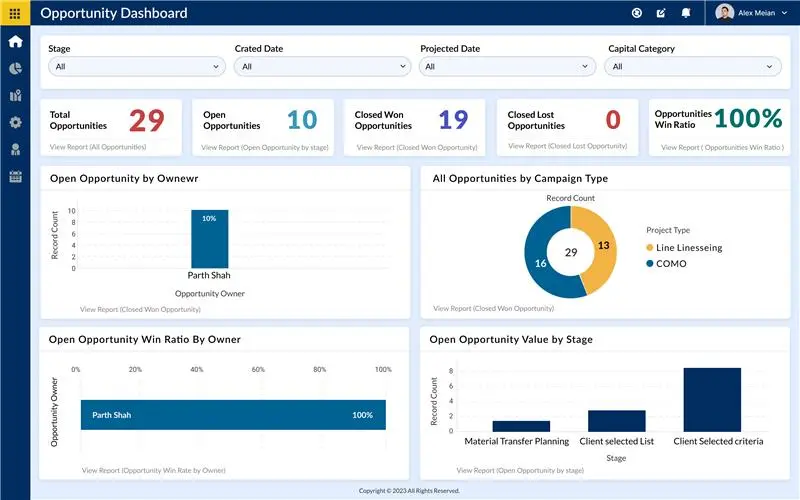Open the Capital Category dropdown

coord(692,66)
